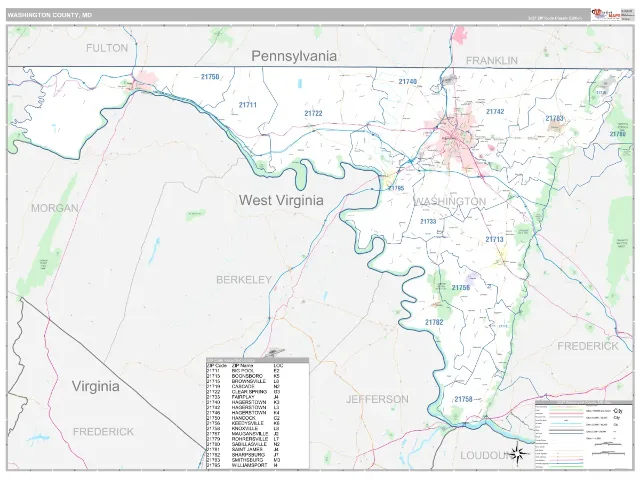Viewport: 640px width, 480px height.
Task: Select ZIP area label 21795 on the map
Action: pos(396,188)
